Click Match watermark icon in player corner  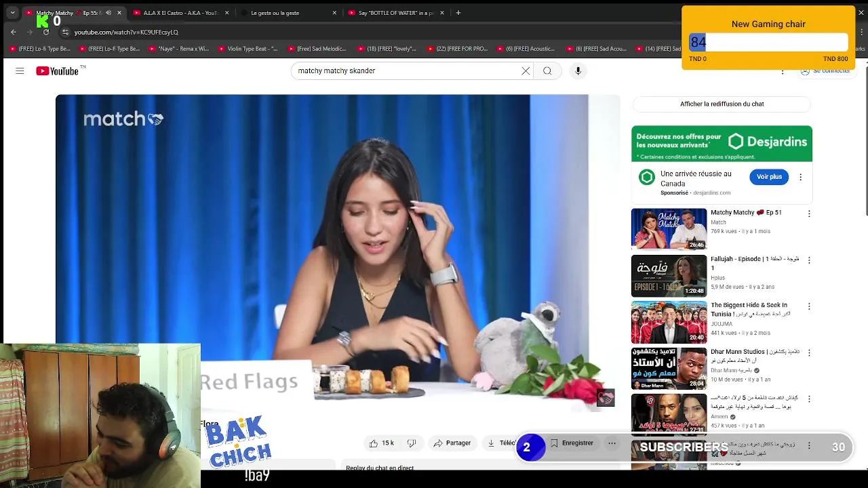click(x=606, y=398)
